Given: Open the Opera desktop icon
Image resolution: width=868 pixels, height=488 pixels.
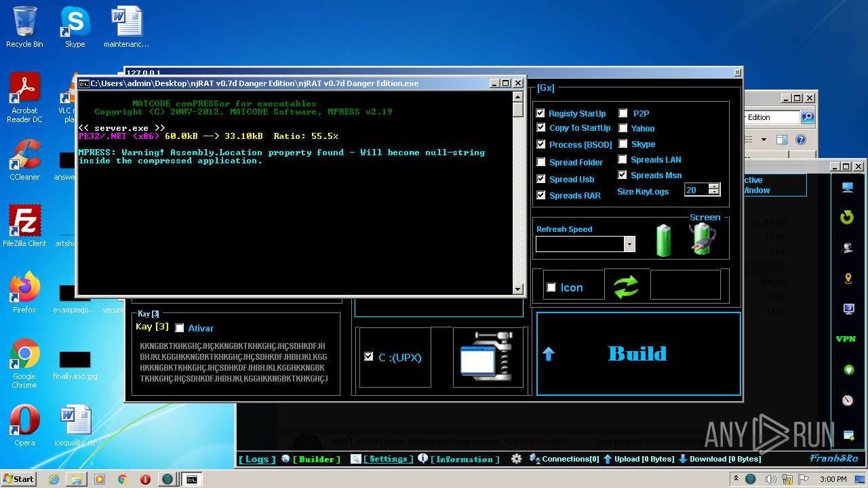Looking at the screenshot, I should point(24,426).
